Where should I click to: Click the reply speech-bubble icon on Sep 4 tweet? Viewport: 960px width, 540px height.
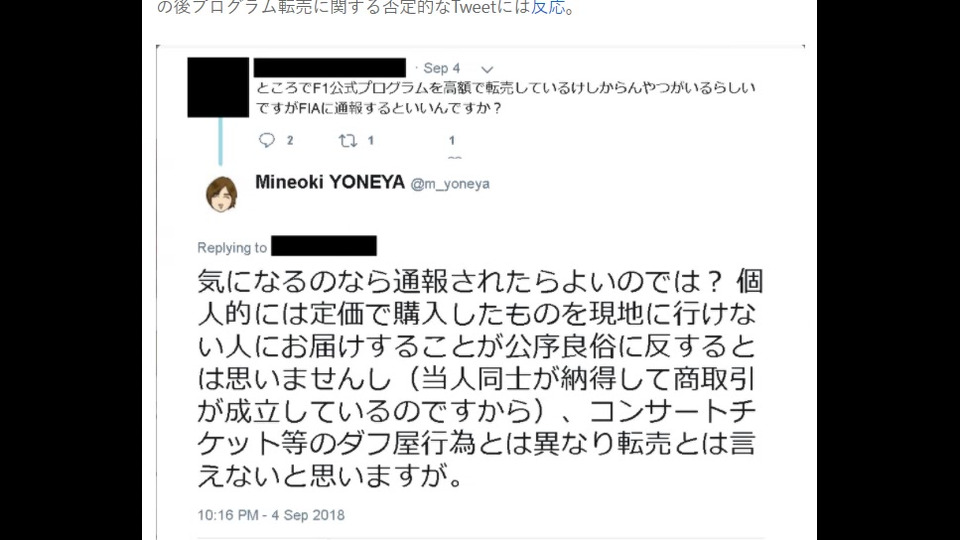click(x=267, y=140)
